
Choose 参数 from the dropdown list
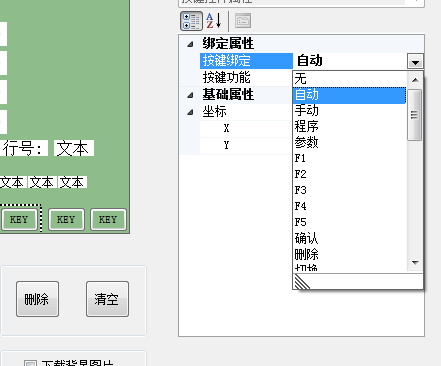pos(350,142)
